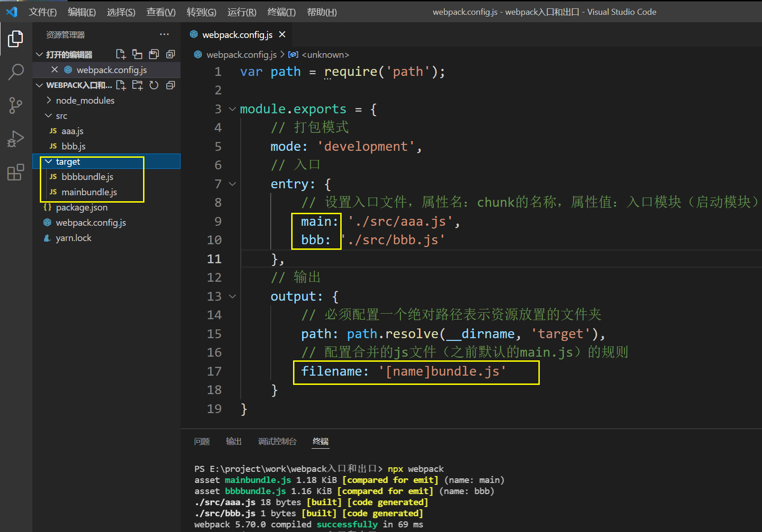This screenshot has width=762, height=532.
Task: Click New File icon in project header
Action: pyautogui.click(x=121, y=85)
